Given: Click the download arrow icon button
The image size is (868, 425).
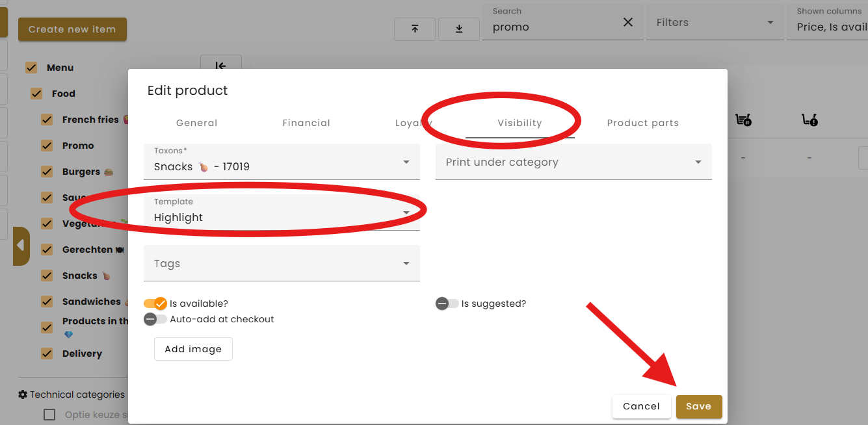Looking at the screenshot, I should [x=459, y=29].
